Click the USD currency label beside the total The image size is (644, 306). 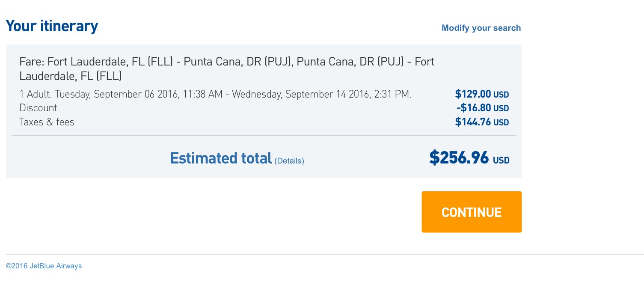[x=501, y=160]
